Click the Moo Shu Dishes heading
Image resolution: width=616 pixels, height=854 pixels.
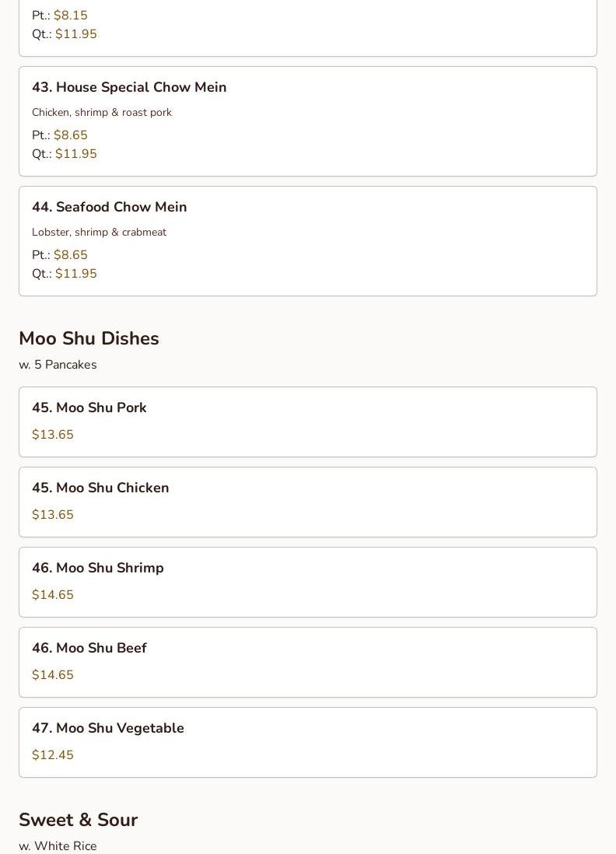[89, 338]
